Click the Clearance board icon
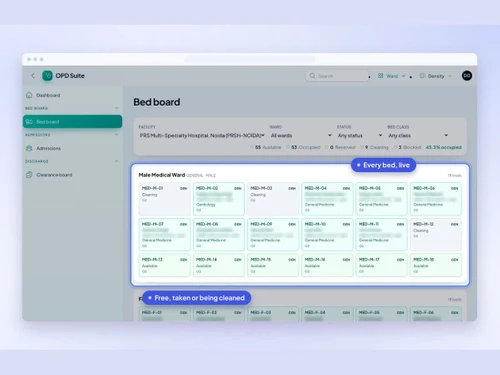The width and height of the screenshot is (500, 375). click(x=29, y=175)
